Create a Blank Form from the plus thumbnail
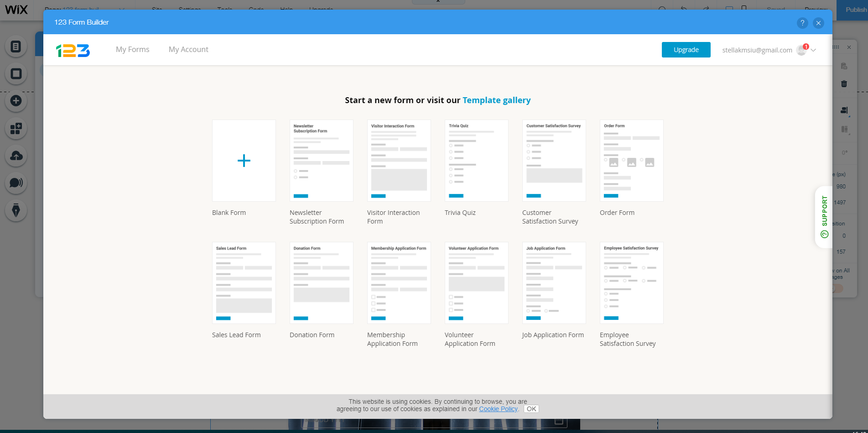The width and height of the screenshot is (868, 433). (244, 161)
